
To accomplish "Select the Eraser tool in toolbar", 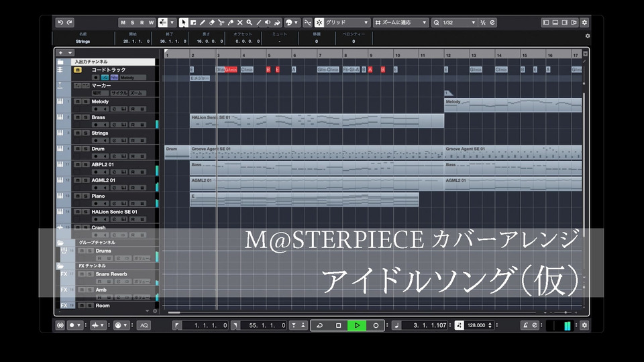I will click(212, 22).
